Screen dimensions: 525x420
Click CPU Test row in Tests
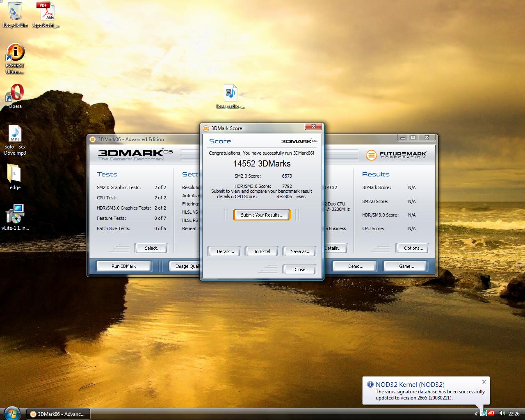point(131,198)
